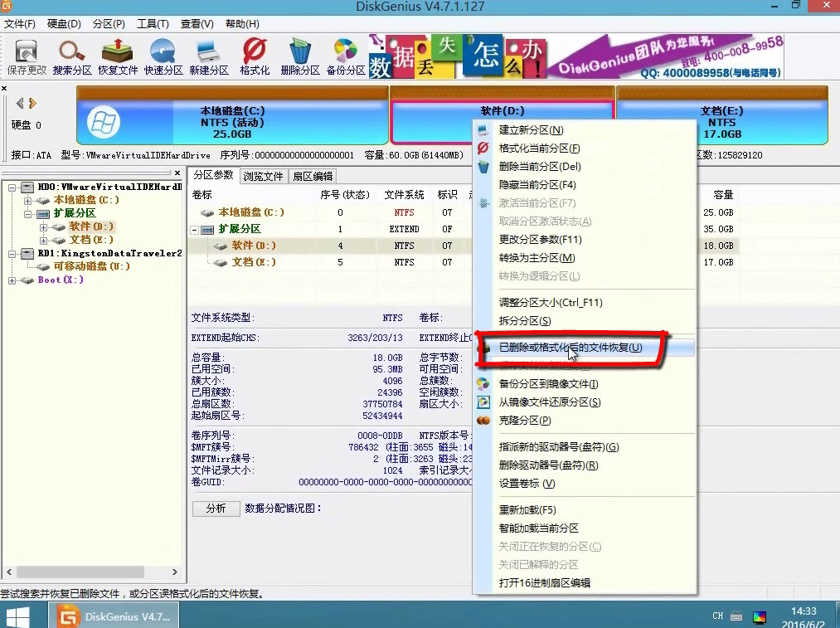Select 文档(E:) row in partition table
This screenshot has height=628, width=840.
point(329,262)
